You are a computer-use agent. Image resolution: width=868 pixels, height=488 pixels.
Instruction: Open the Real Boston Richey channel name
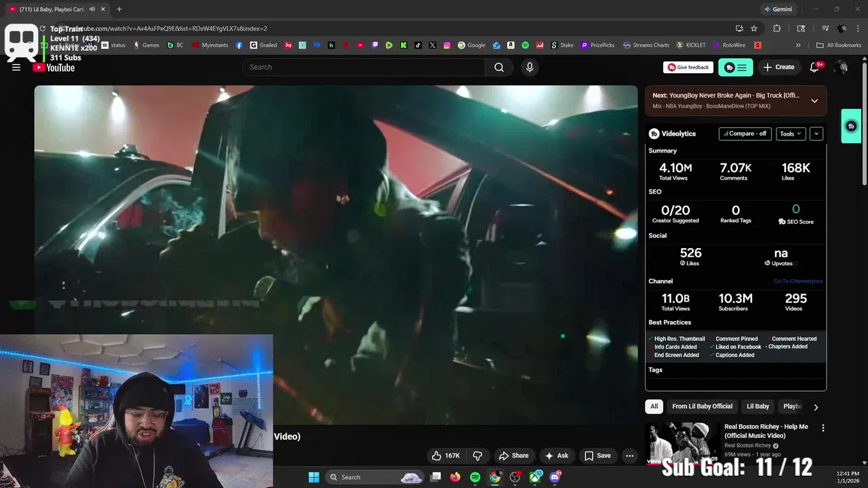pyautogui.click(x=747, y=445)
